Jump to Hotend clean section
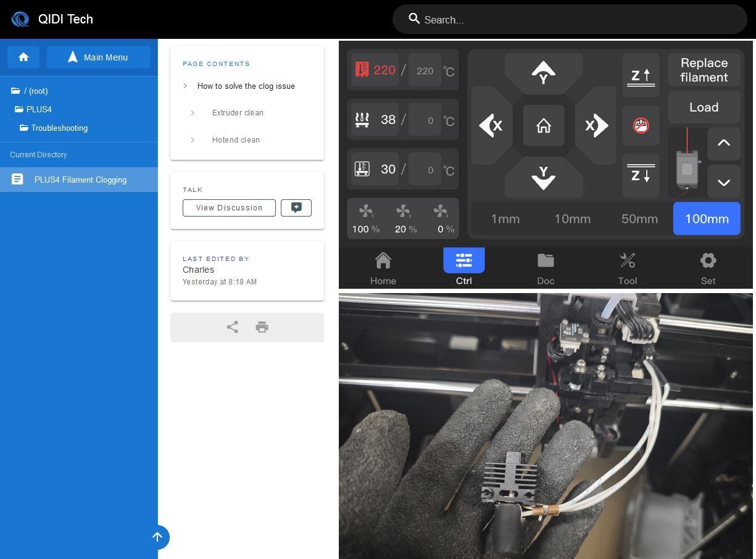This screenshot has height=559, width=756. pyautogui.click(x=236, y=140)
